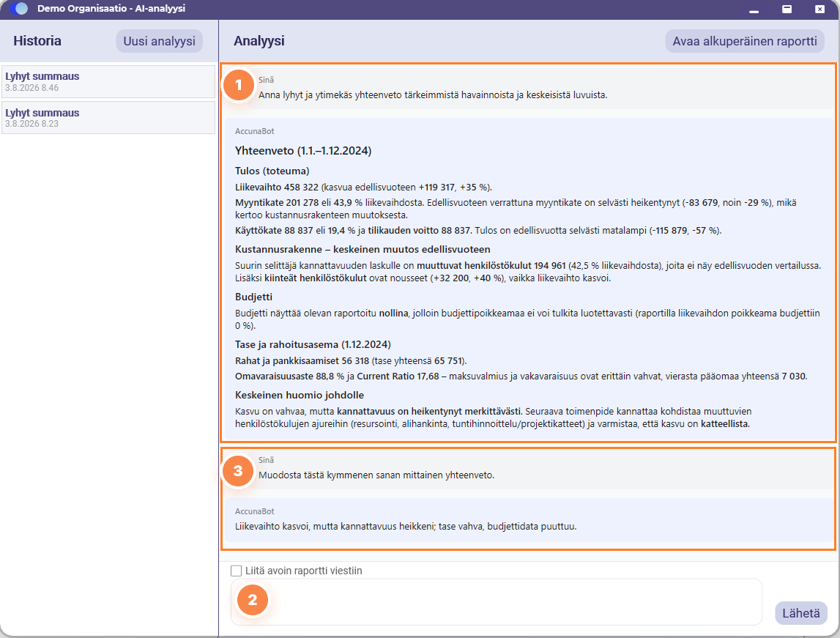Open the original report via Avaa alkuperäinen raportti
The image size is (840, 638).
tap(745, 41)
